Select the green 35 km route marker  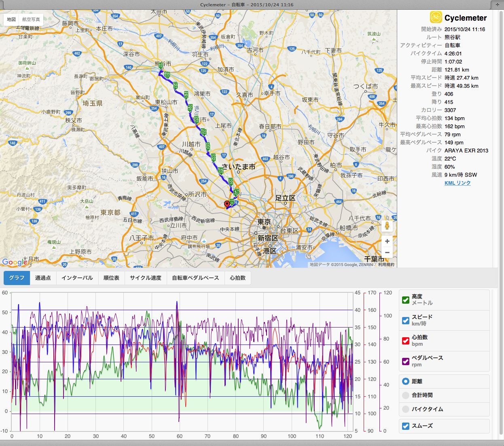tap(196, 120)
